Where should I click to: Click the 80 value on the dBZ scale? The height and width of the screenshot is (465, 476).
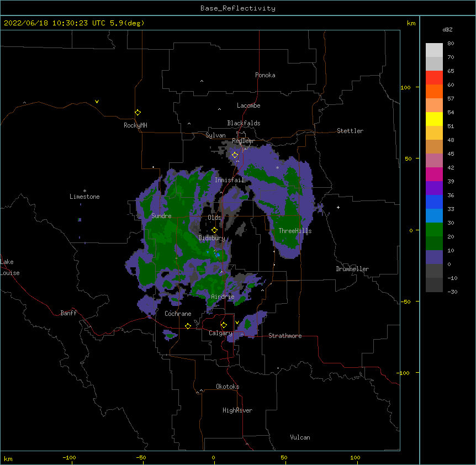tap(451, 44)
